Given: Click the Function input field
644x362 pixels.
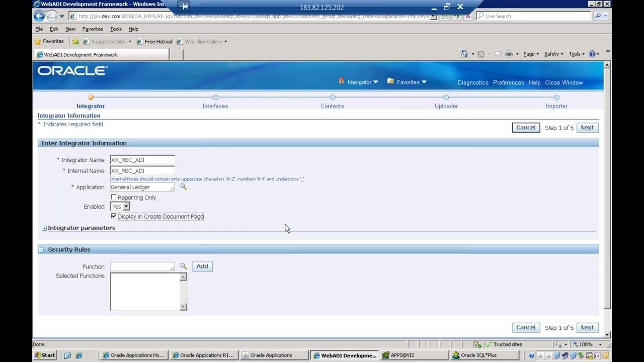Looking at the screenshot, I should click(x=142, y=266).
